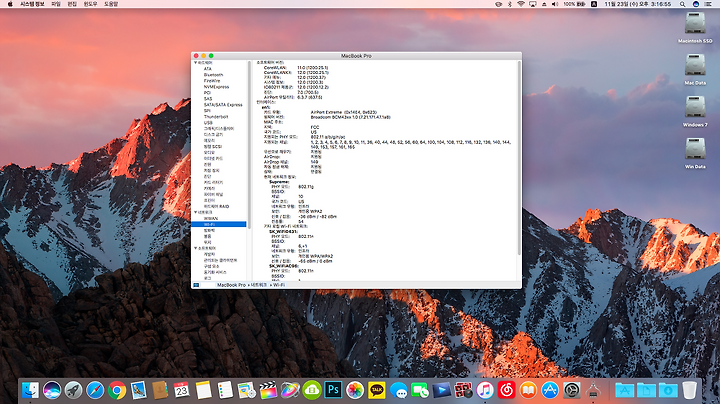This screenshot has width=720, height=404.
Task: Open App Store from the Dock
Action: click(x=550, y=390)
